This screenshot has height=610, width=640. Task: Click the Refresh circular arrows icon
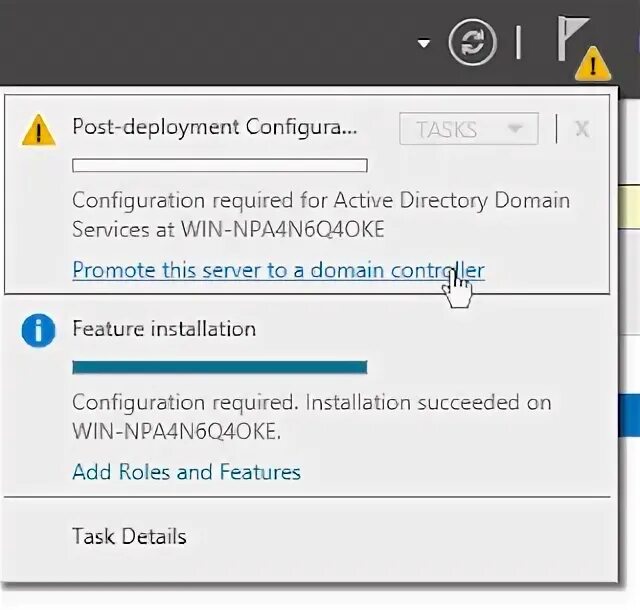470,42
